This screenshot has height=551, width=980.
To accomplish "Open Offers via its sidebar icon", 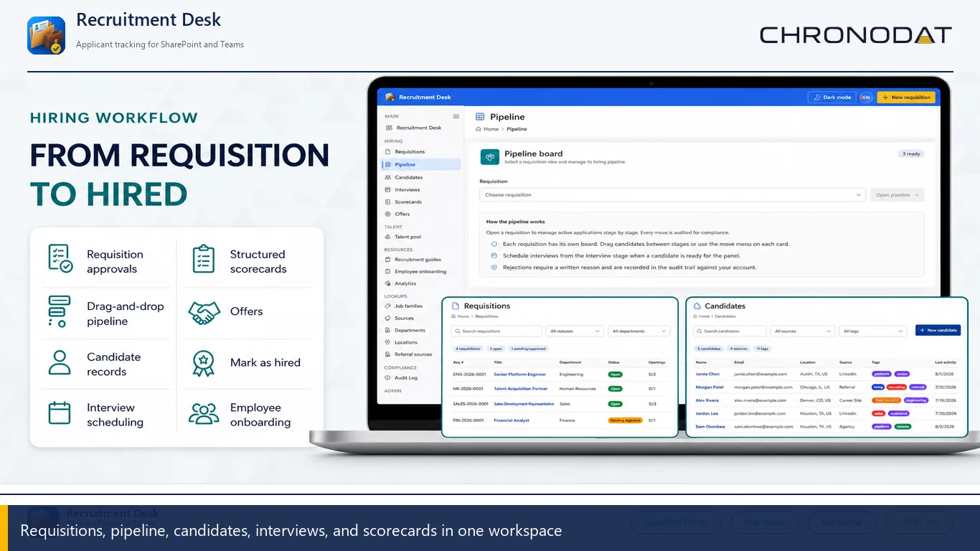I will coord(388,214).
